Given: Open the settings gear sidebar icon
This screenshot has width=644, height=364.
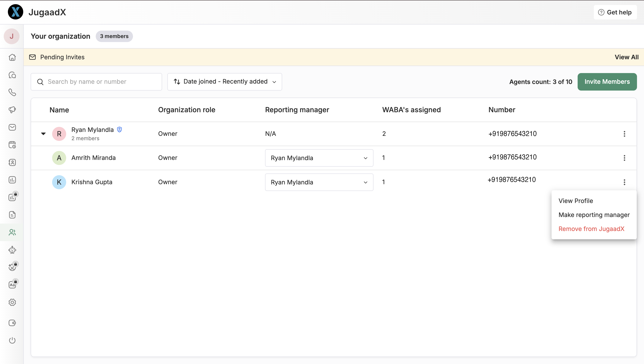Looking at the screenshot, I should pos(12,302).
